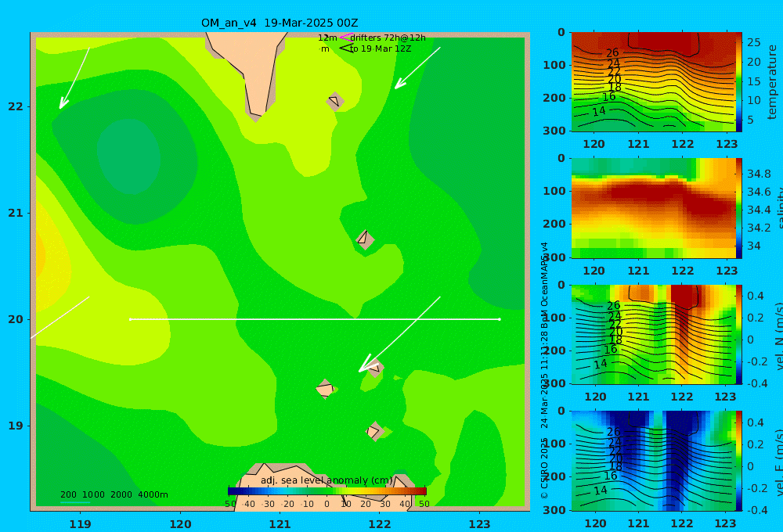The image size is (783, 532).
Task: Click the "adj. sea level anomaly (cm)" label
Action: [327, 480]
